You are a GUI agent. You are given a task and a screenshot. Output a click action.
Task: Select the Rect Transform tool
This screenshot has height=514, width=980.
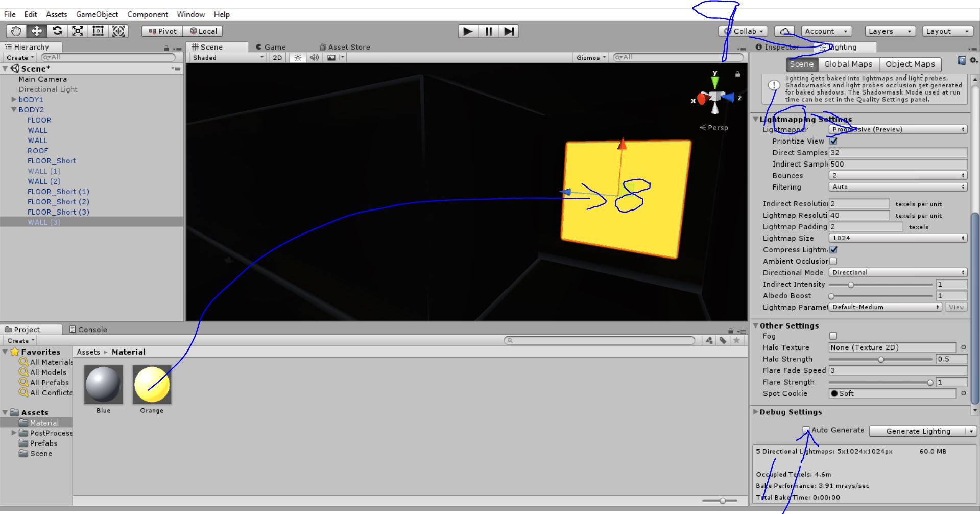98,31
